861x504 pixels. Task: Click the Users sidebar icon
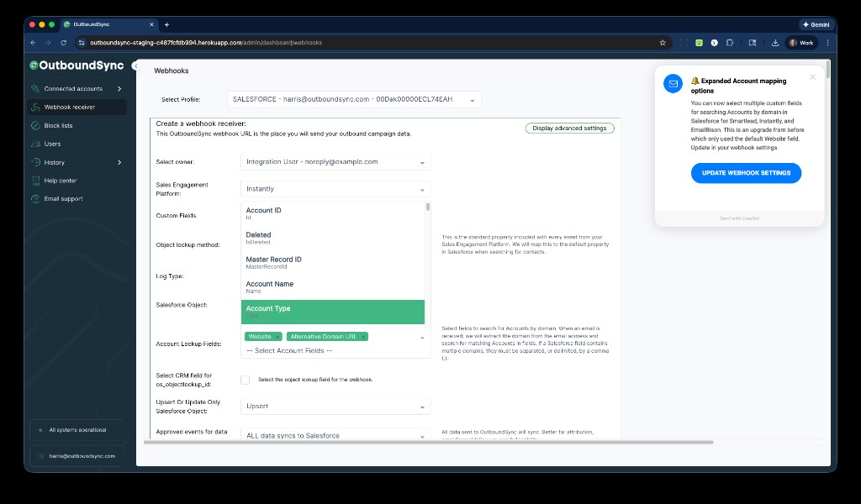35,143
